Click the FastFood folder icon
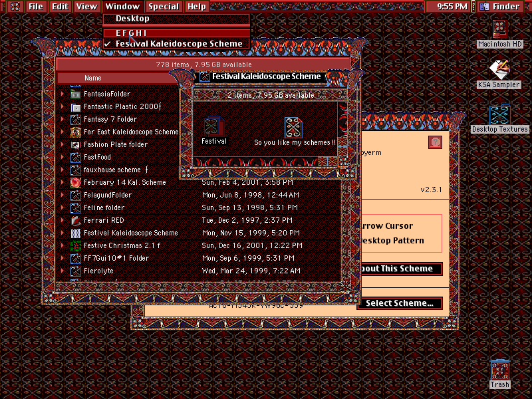Screen dimensions: 532x399 point(75,157)
